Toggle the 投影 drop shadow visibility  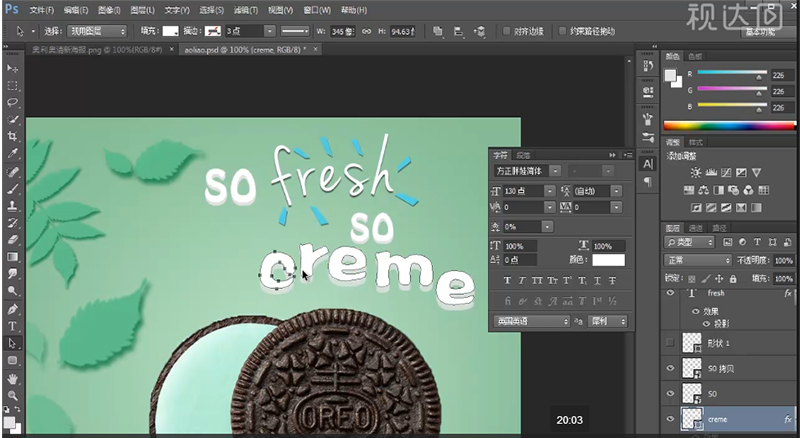[707, 324]
